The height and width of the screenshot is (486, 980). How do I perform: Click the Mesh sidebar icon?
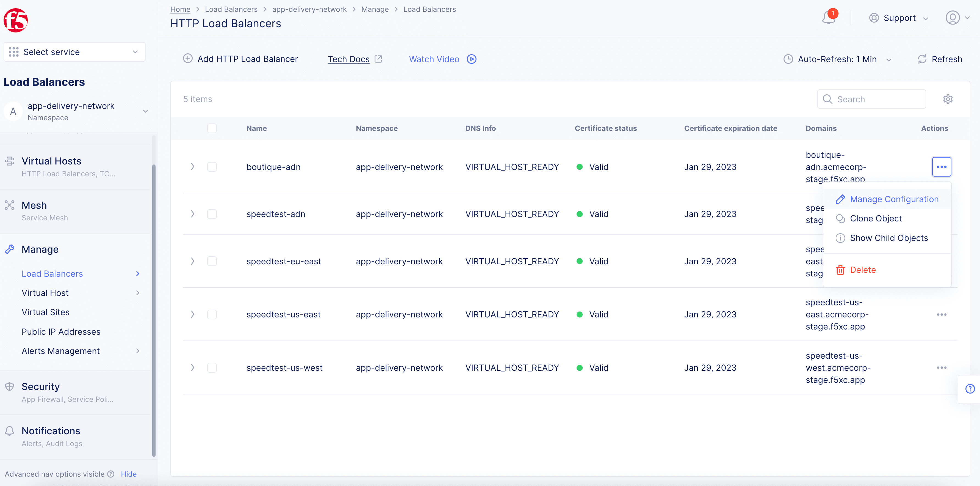(10, 205)
